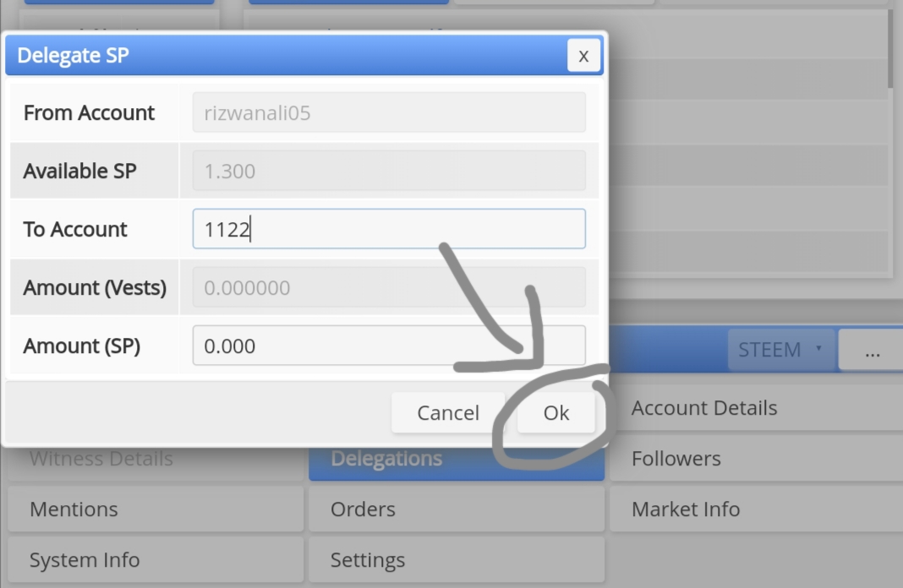Click the Amount (Vests) field

[x=389, y=287]
